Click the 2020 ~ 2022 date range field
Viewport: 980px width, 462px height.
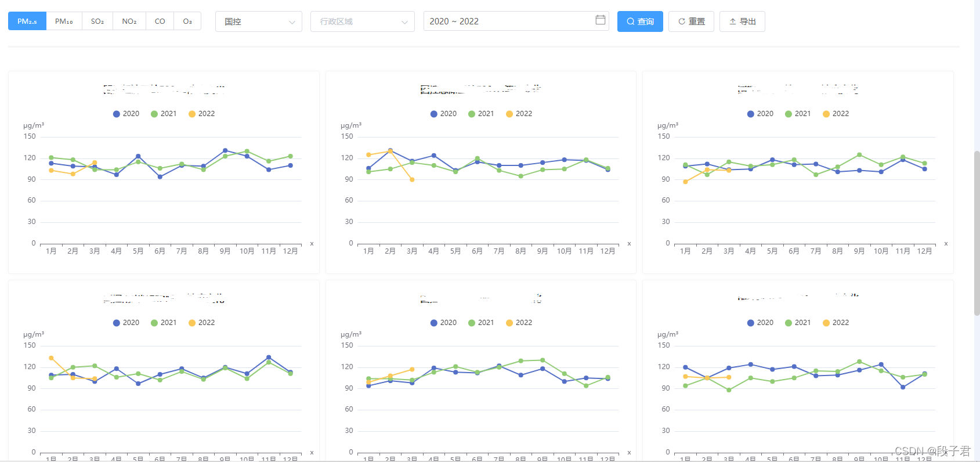click(516, 21)
